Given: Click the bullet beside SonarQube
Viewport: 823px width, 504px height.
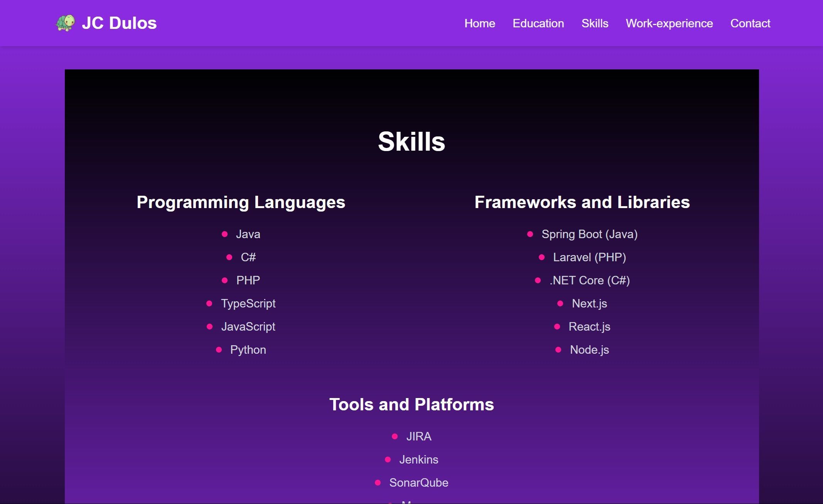Looking at the screenshot, I should point(378,483).
